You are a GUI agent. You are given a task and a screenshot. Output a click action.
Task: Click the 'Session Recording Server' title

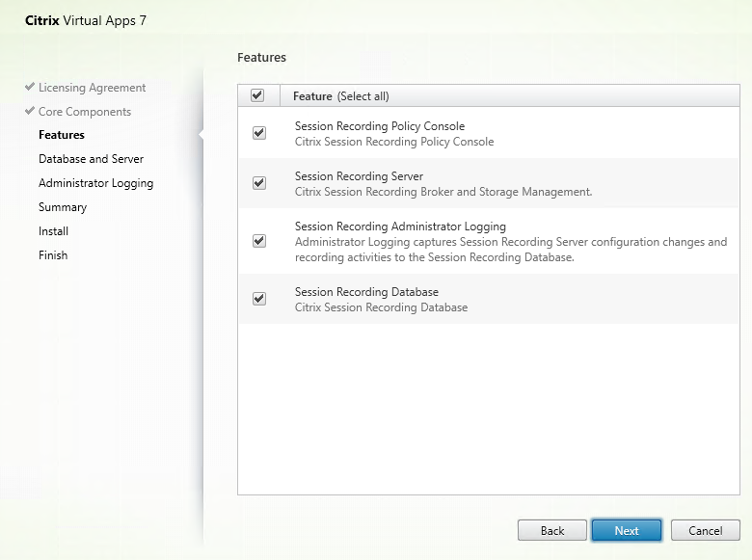click(359, 176)
